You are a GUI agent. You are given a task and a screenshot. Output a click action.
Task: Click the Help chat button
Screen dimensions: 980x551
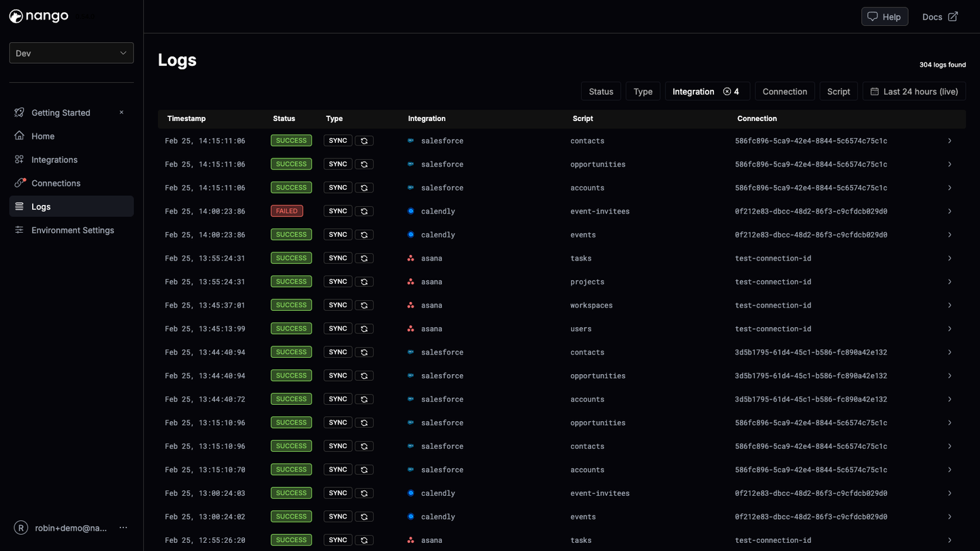coord(885,17)
